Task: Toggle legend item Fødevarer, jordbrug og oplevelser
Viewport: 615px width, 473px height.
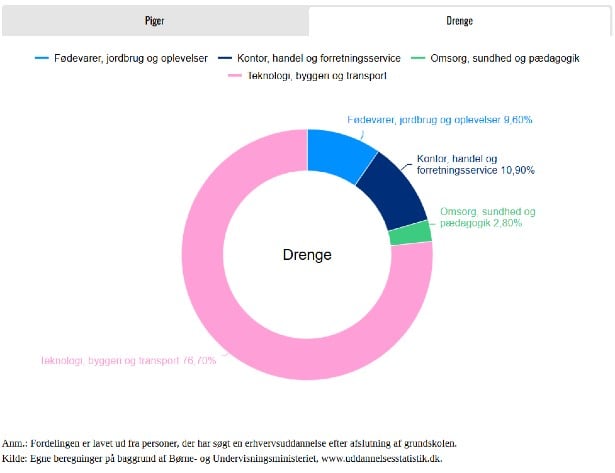Action: pos(130,58)
